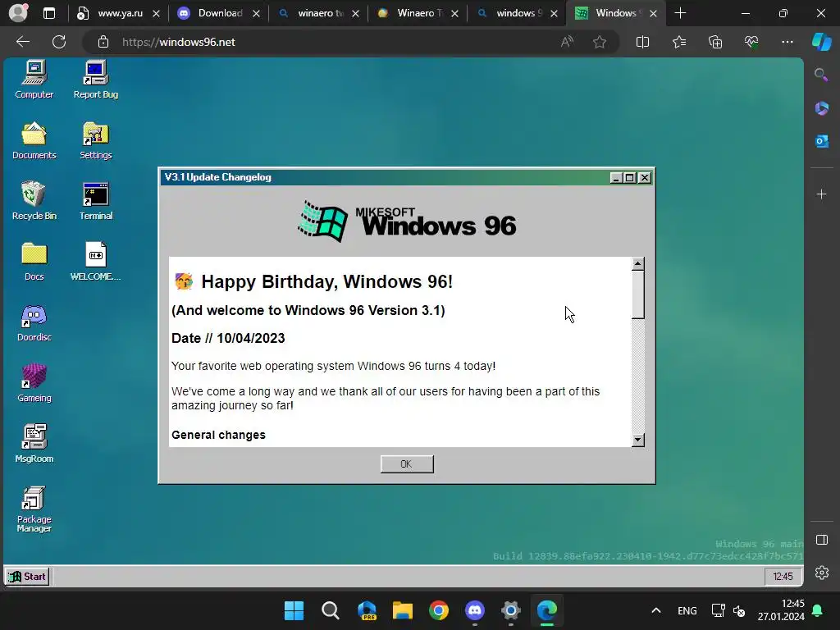Add this page to favorites
Screen dimensions: 840x630
click(600, 42)
